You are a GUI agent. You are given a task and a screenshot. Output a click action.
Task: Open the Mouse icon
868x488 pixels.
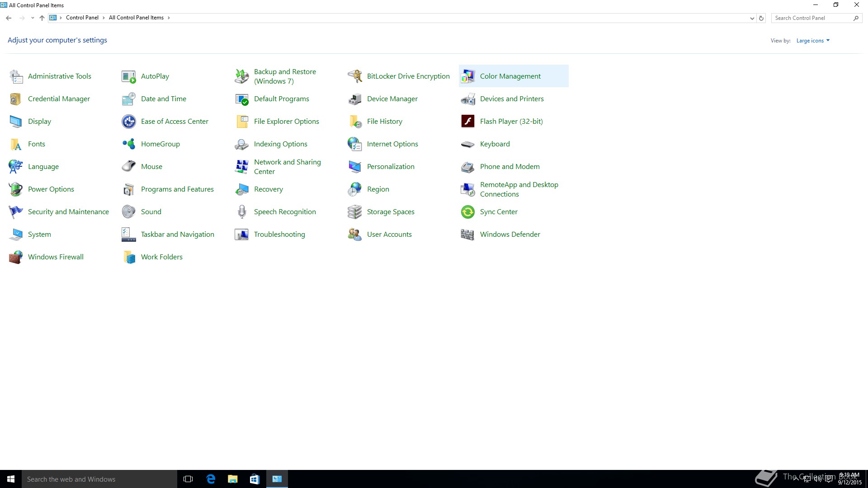point(129,167)
